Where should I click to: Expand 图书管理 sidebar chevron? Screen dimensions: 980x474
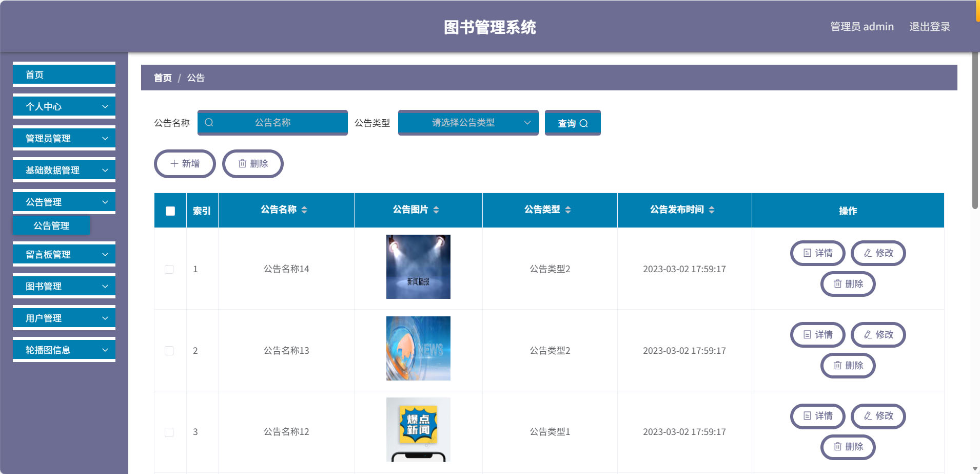[x=105, y=287]
